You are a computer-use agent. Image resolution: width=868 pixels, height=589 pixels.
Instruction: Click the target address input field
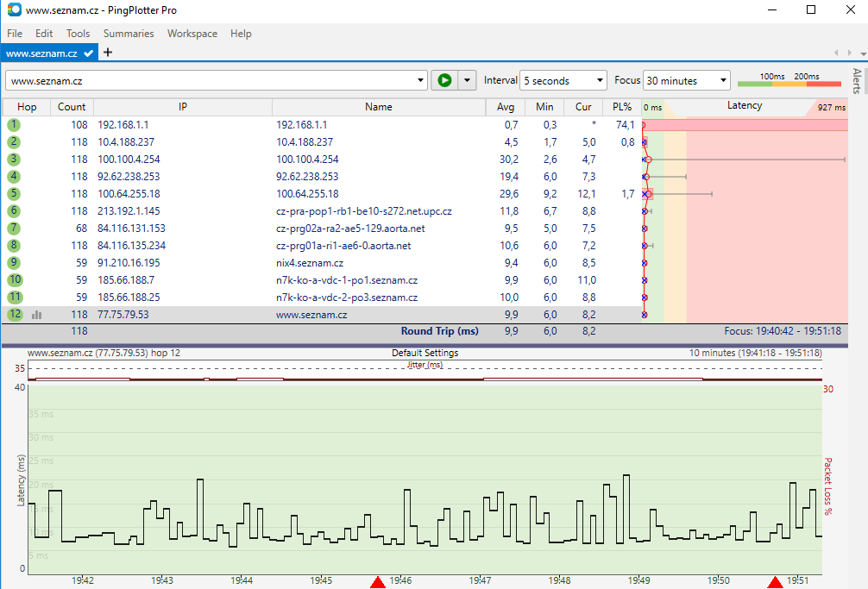pos(207,81)
